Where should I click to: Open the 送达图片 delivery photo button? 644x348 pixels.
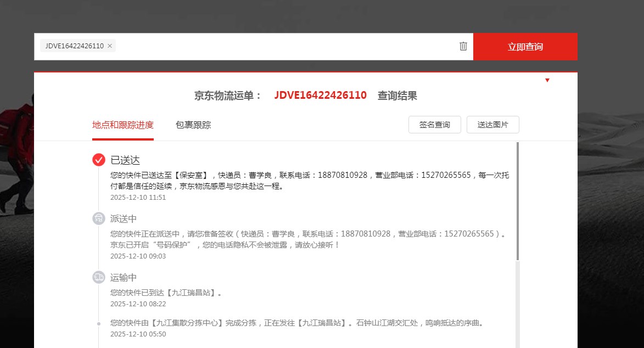(492, 125)
